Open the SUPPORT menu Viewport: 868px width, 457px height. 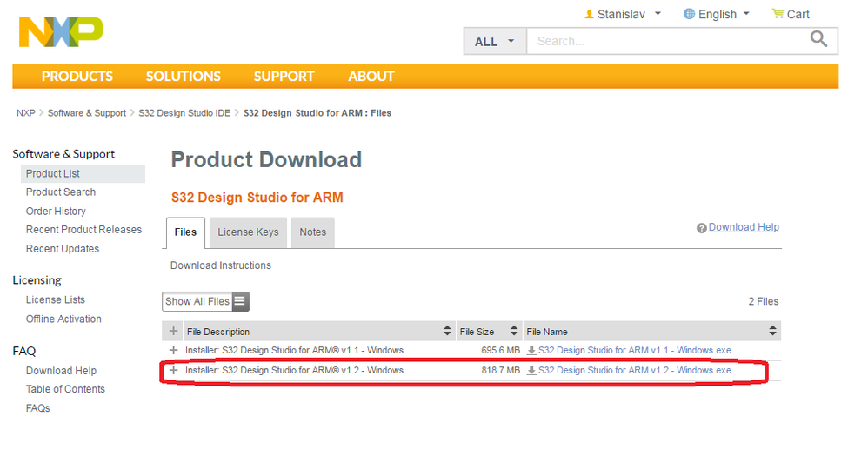284,76
